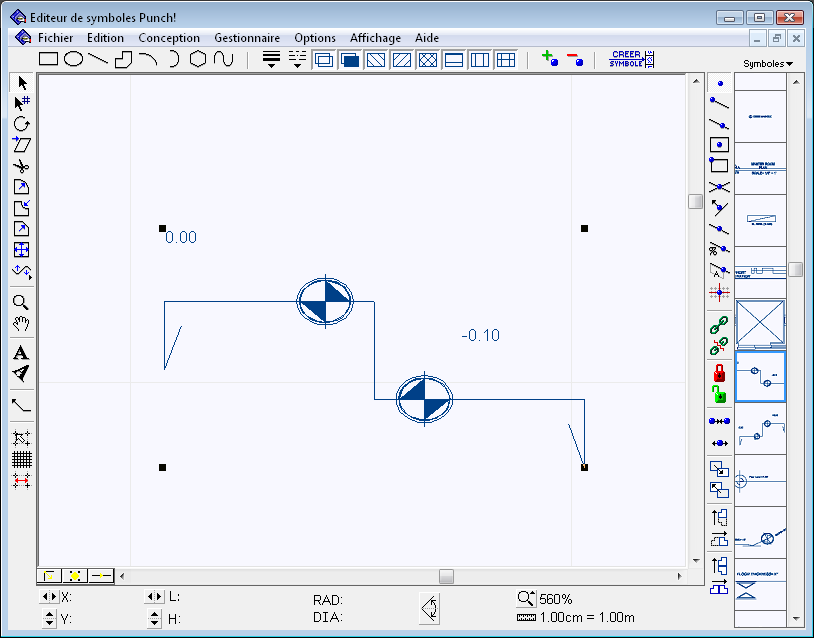Open the line style dashed dropdown
The height and width of the screenshot is (638, 814).
297,60
